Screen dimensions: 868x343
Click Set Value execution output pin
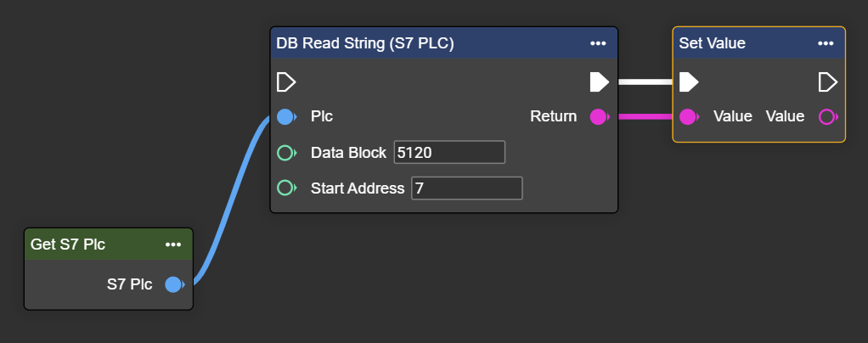[x=827, y=82]
